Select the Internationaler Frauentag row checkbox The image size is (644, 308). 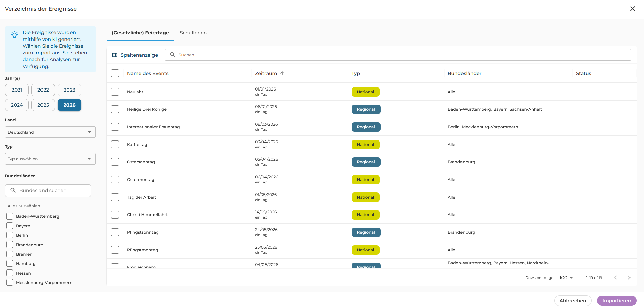pos(115,127)
